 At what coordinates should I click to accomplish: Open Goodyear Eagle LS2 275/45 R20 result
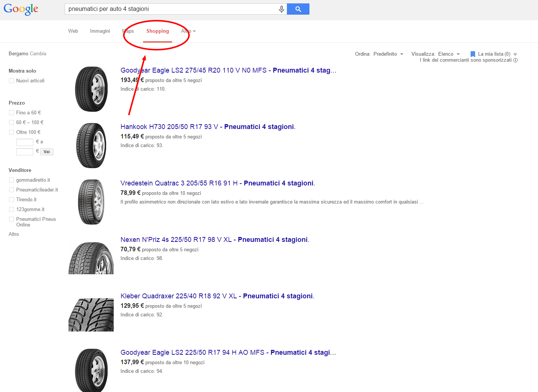229,70
